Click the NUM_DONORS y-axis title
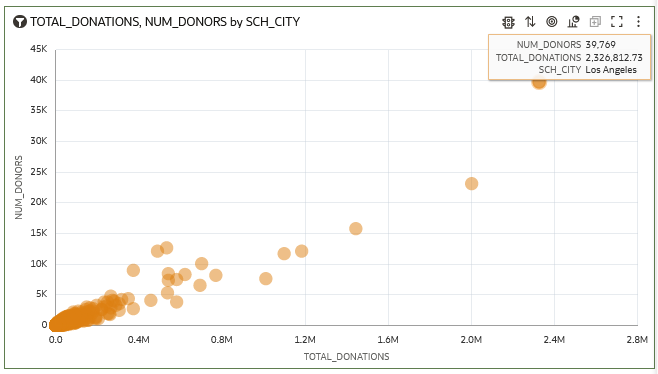This screenshot has height=374, width=658. pos(18,187)
